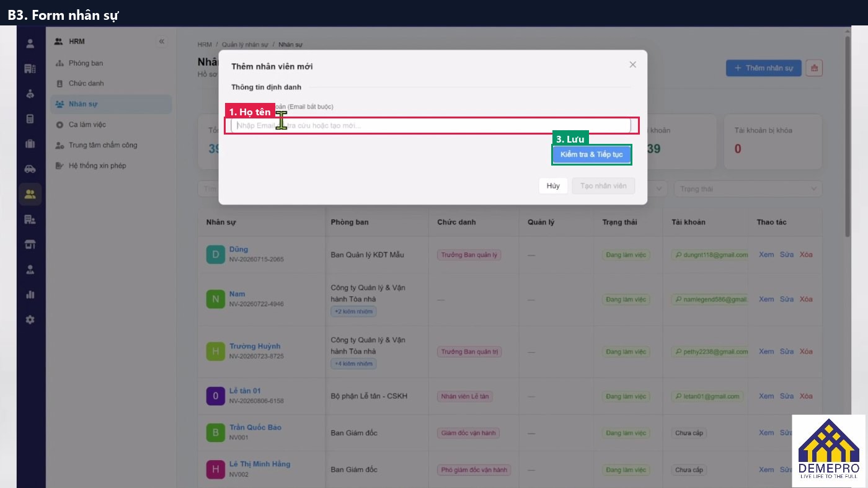Collapse the HRM sidebar with the double chevron
Screen dimensions: 868x488
162,42
